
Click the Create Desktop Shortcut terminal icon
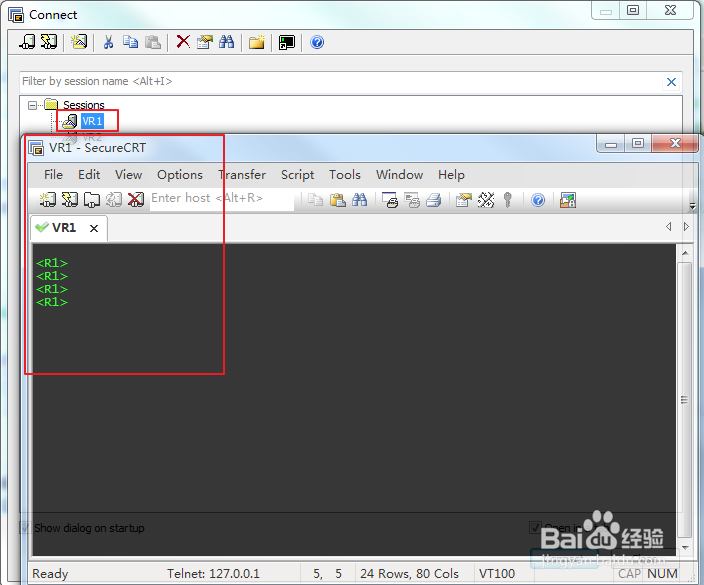286,42
